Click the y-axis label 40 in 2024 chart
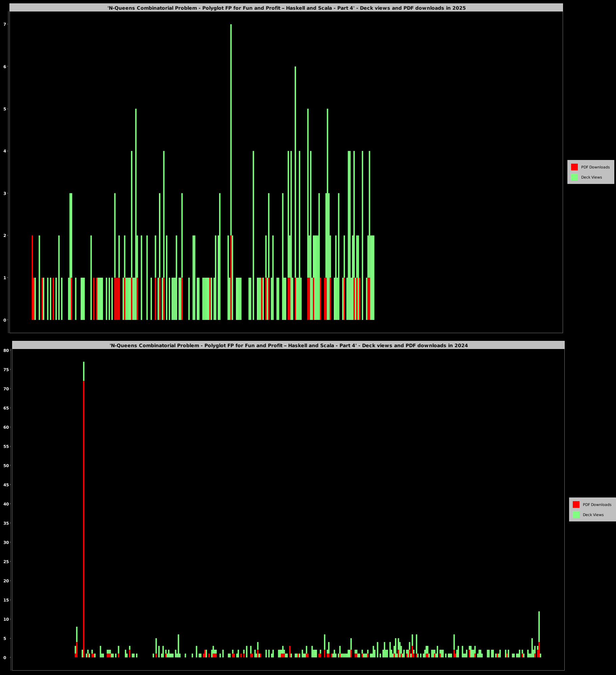The width and height of the screenshot is (616, 675). click(x=6, y=504)
